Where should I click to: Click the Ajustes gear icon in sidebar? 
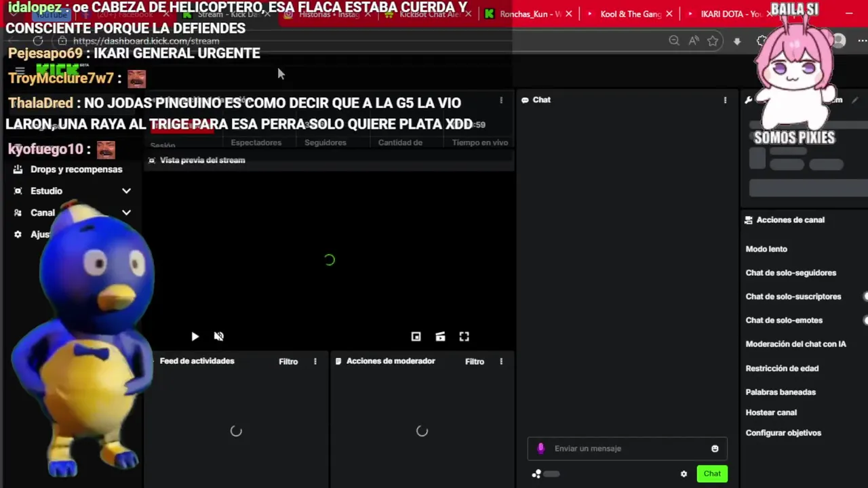18,235
